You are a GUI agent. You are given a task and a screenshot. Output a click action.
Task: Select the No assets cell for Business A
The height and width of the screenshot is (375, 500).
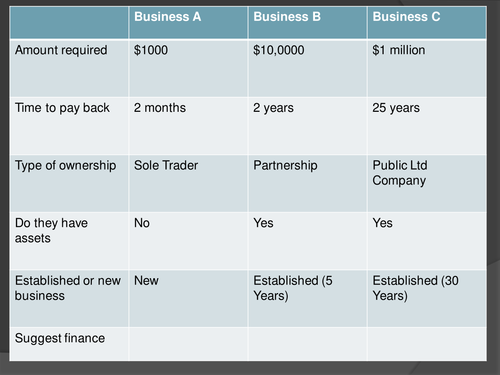click(x=188, y=241)
